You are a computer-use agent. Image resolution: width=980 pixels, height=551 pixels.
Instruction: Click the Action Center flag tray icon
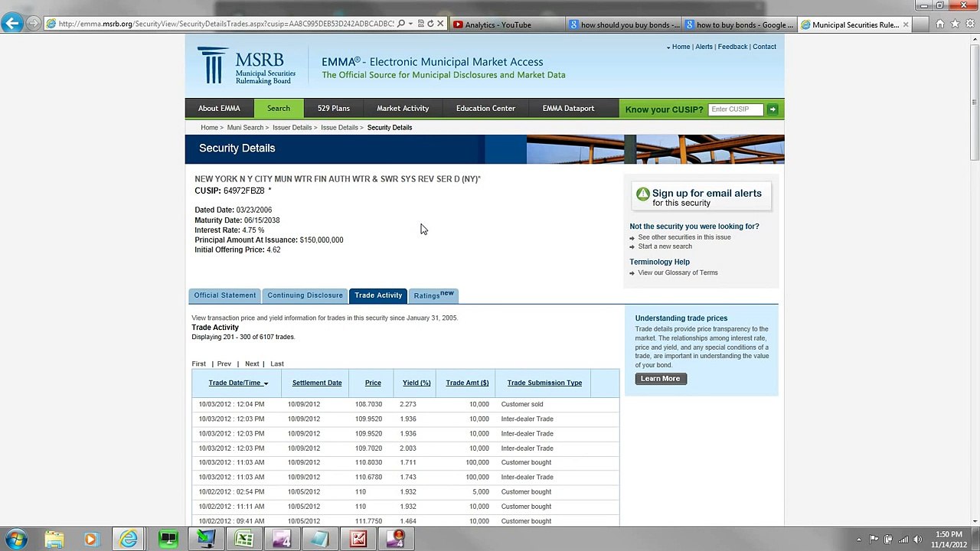click(874, 540)
